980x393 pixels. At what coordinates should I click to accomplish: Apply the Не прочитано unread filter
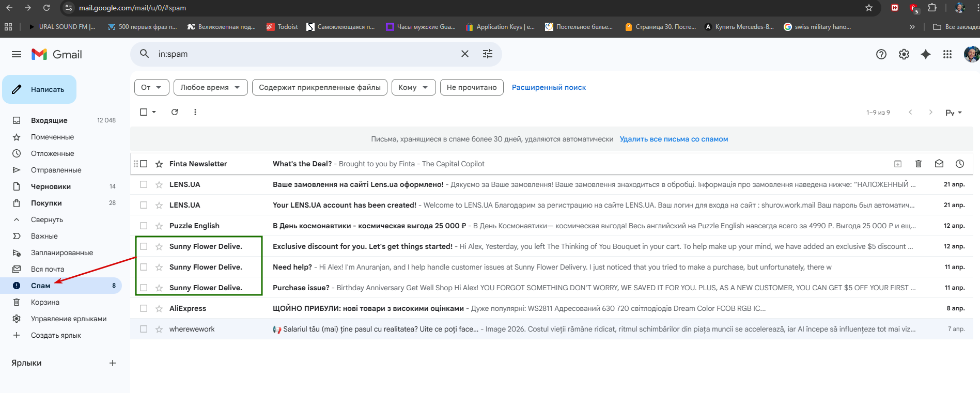[x=472, y=87]
